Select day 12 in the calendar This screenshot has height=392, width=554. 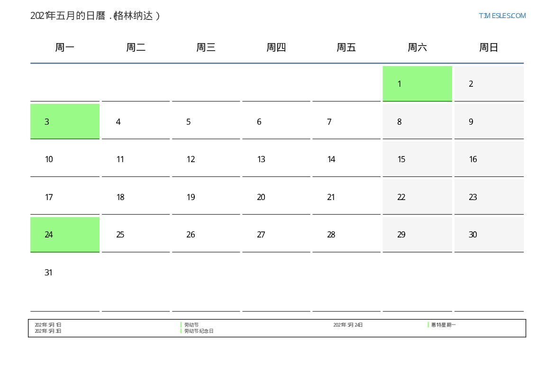coord(206,159)
